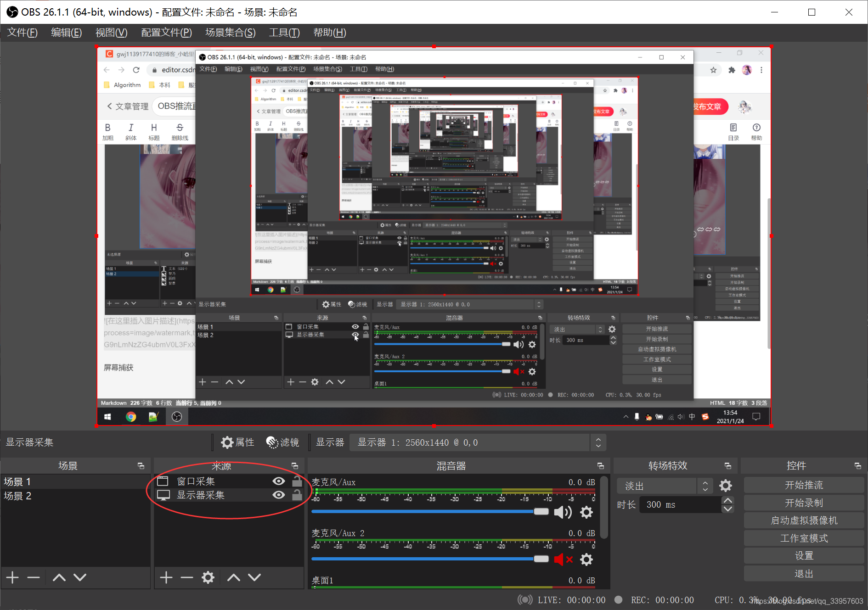The image size is (868, 610).
Task: Open the 编辑(E) menu
Action: [x=66, y=33]
